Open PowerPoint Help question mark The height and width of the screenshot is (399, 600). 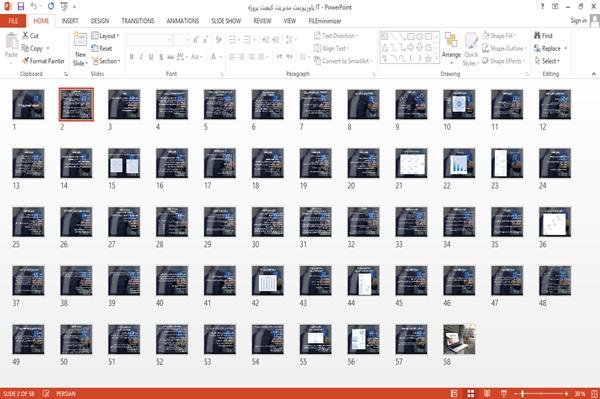[542, 7]
